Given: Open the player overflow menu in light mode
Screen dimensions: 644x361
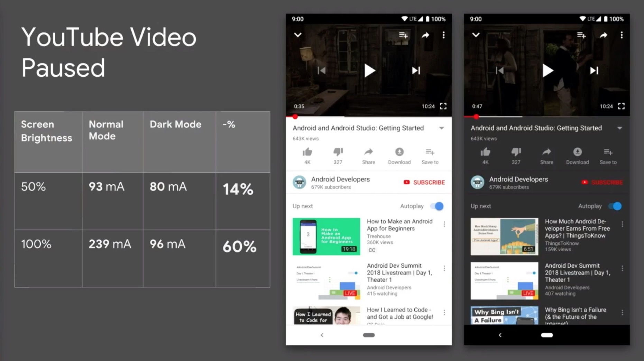Looking at the screenshot, I should click(x=443, y=35).
